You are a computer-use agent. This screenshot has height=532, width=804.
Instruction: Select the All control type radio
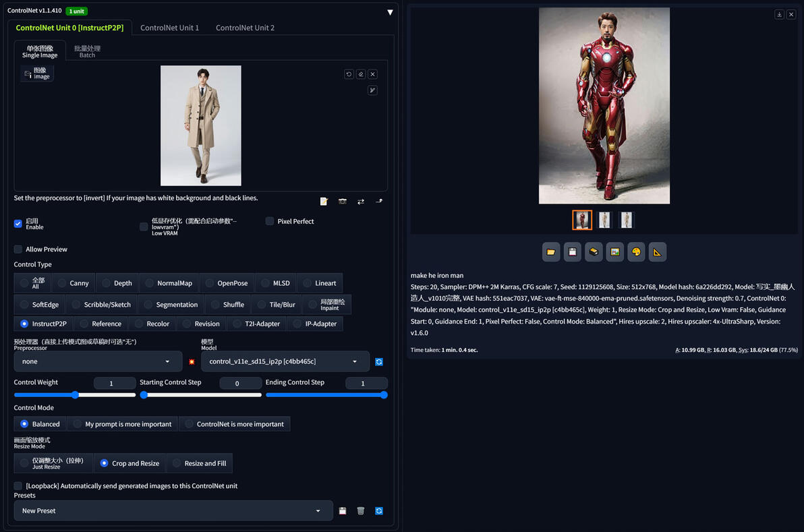32,283
